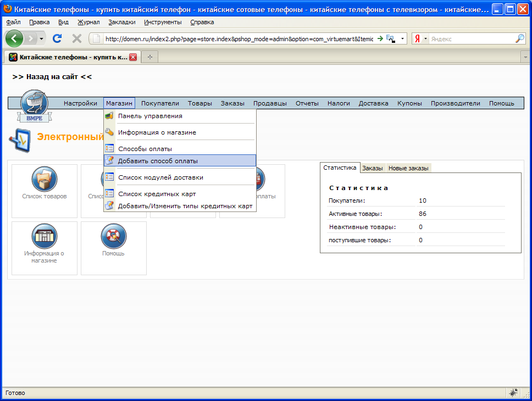
Task: Choose Список модулей доставки from the menu
Action: point(160,177)
